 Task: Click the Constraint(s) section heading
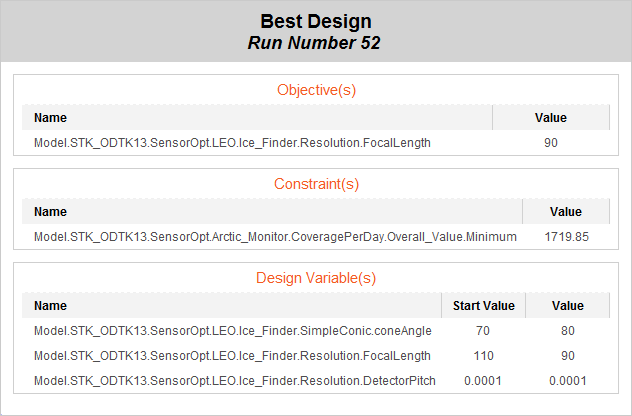click(316, 184)
